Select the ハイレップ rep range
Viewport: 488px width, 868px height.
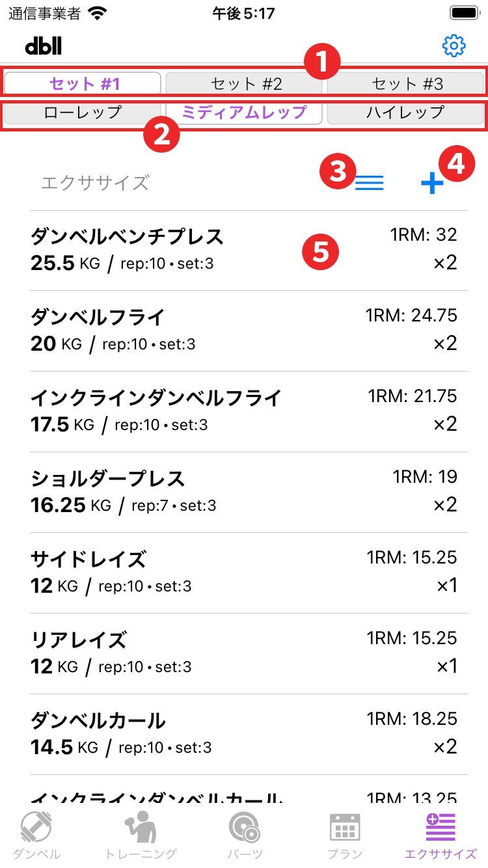tap(405, 113)
